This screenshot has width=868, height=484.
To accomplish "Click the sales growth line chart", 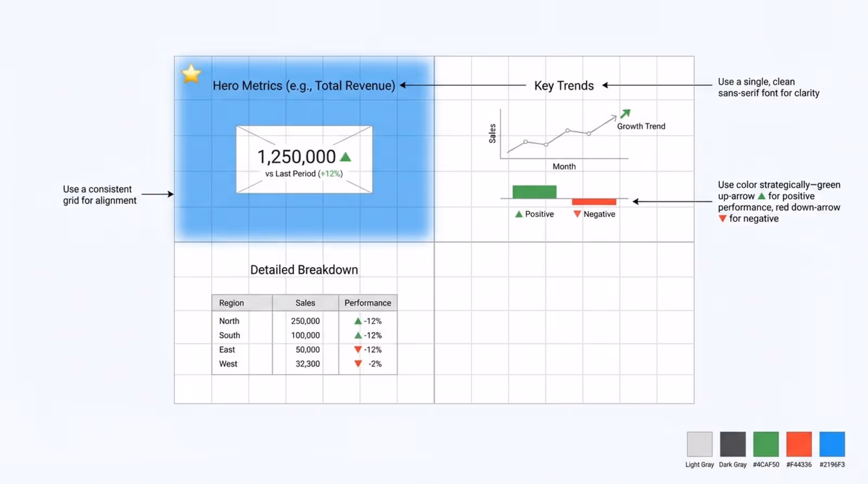I will pos(563,135).
